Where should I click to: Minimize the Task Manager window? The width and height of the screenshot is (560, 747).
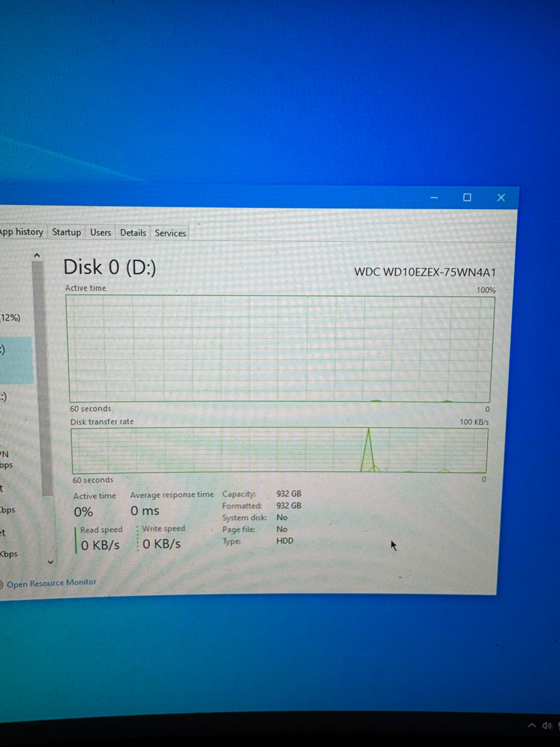tap(434, 197)
